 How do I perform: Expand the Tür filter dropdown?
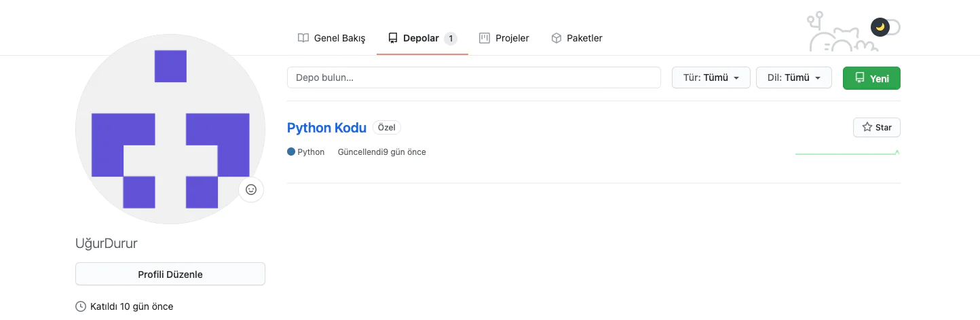(711, 77)
